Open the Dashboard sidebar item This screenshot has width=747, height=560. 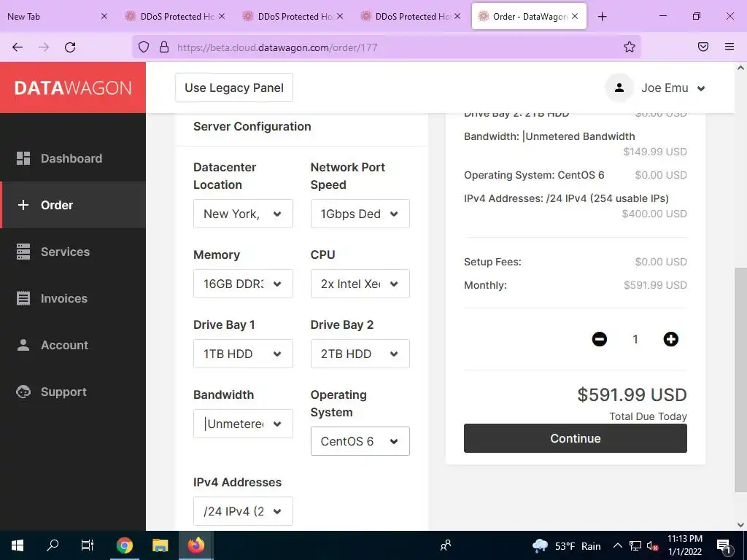coord(72,158)
